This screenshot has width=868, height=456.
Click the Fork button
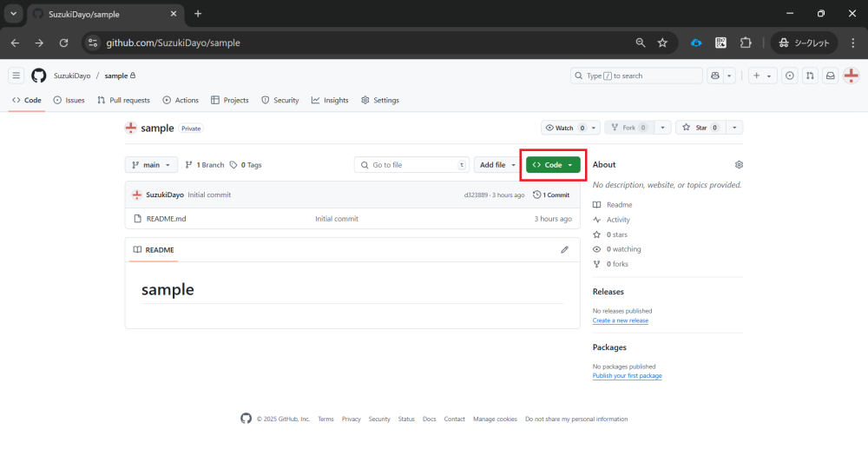[x=628, y=128]
